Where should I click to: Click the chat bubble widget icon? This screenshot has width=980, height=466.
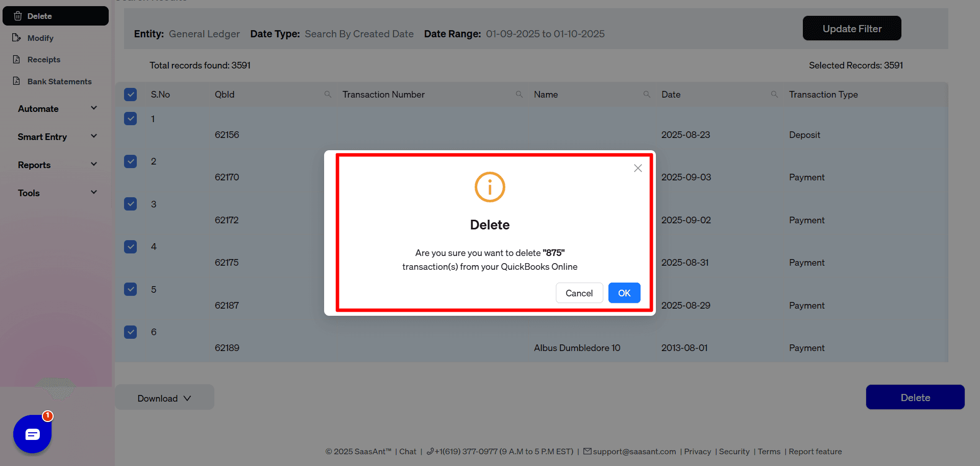tap(32, 434)
